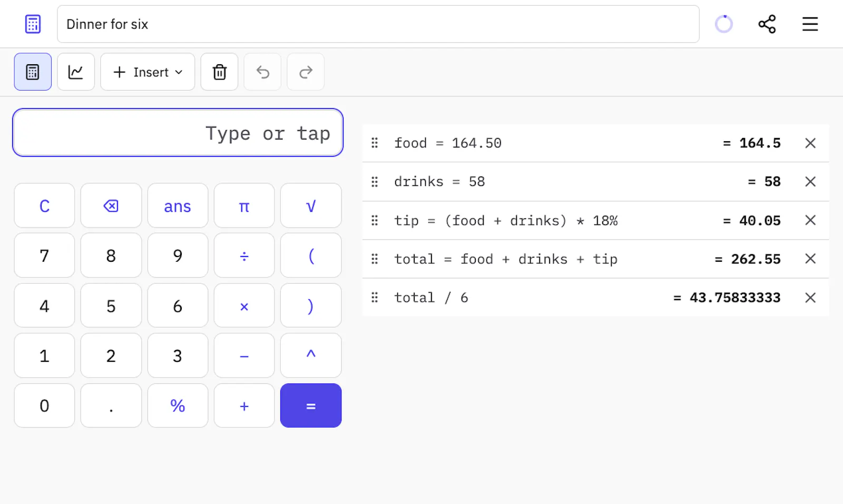Tap the π constant key

point(244,206)
